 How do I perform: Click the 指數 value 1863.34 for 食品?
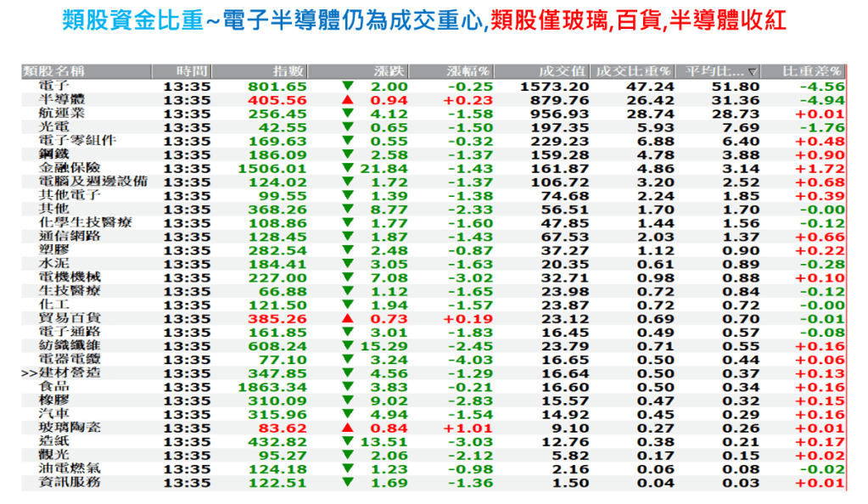pos(272,387)
